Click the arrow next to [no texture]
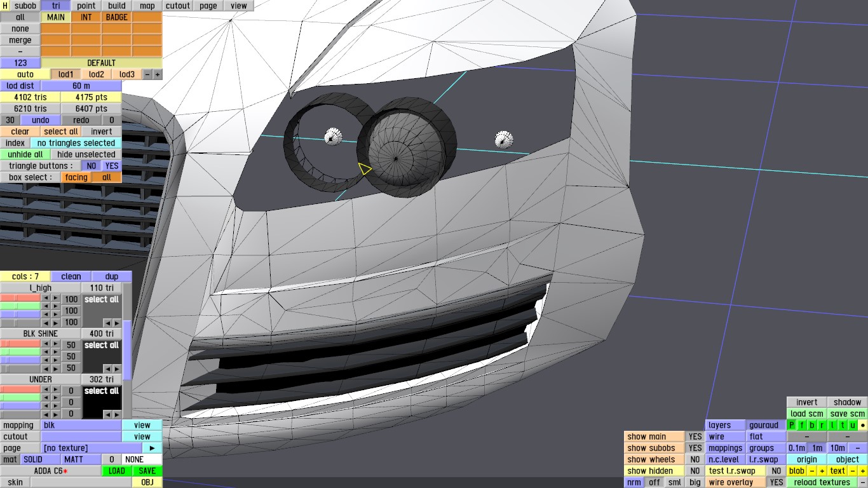The width and height of the screenshot is (868, 488). pyautogui.click(x=153, y=448)
